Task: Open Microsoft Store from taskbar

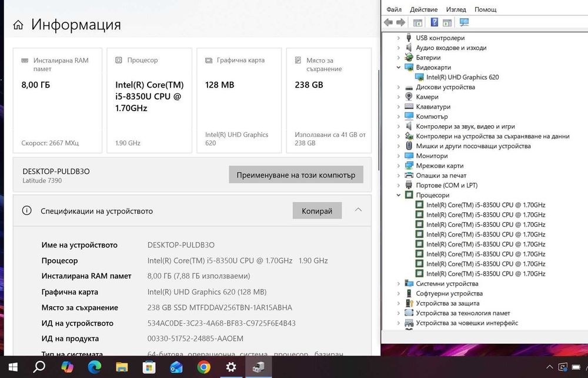Action: [x=149, y=367]
